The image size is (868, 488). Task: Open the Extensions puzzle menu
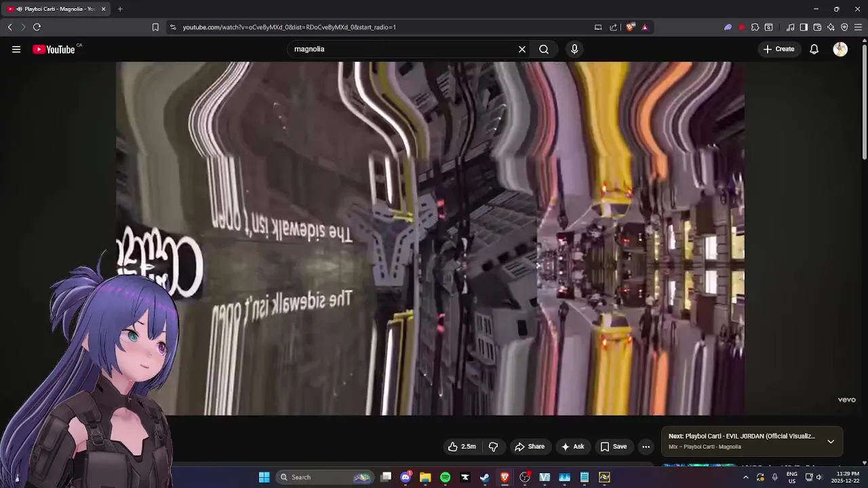point(755,27)
